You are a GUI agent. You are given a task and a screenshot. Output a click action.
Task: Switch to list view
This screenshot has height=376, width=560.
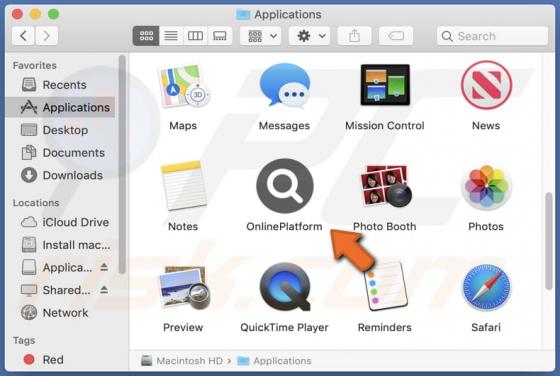pyautogui.click(x=171, y=36)
